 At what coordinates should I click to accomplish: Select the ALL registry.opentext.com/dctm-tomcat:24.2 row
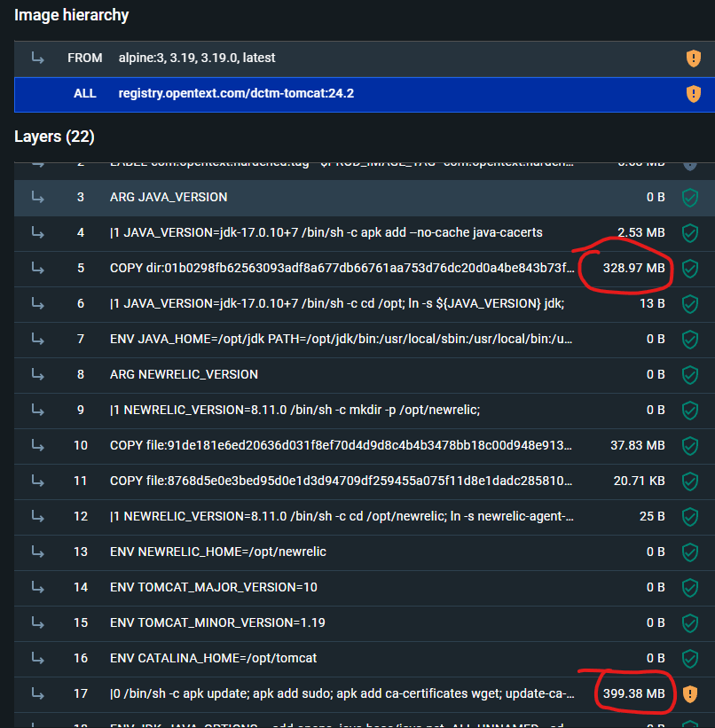point(236,93)
